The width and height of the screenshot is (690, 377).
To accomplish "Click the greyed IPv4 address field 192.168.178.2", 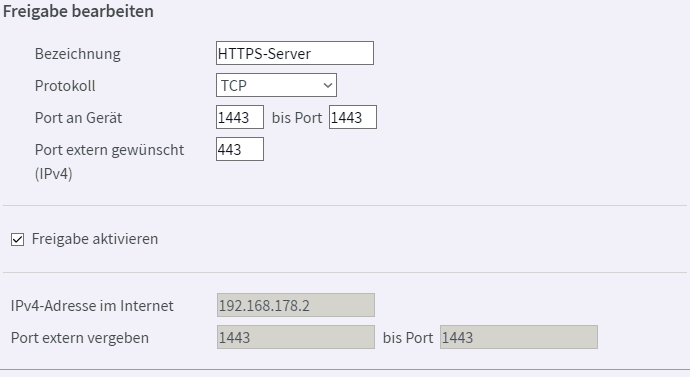I will [x=296, y=305].
